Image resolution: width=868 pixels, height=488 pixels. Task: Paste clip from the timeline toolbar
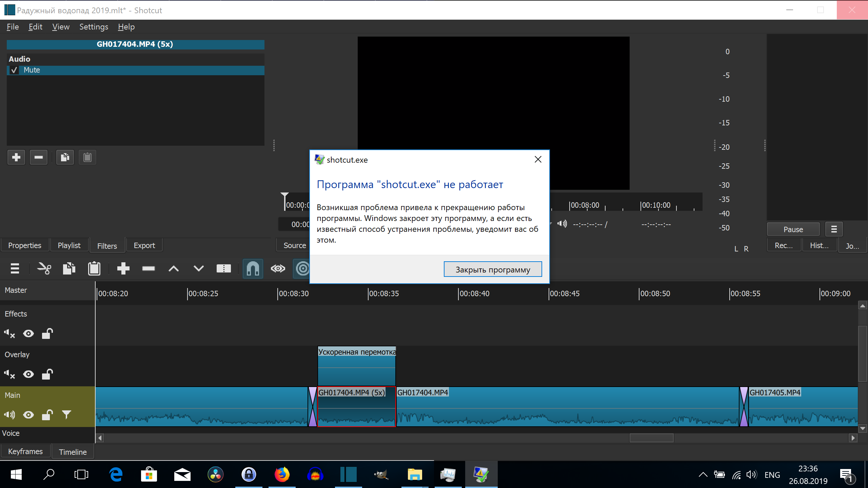[94, 268]
